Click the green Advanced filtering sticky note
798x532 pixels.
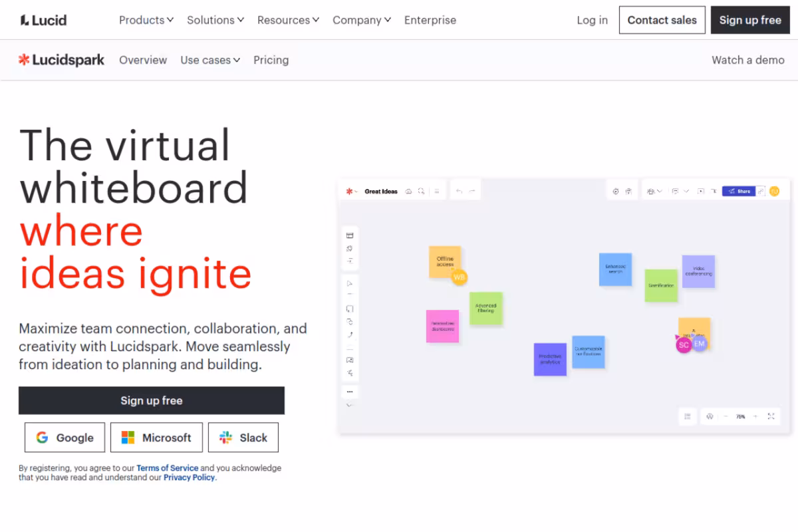(486, 309)
